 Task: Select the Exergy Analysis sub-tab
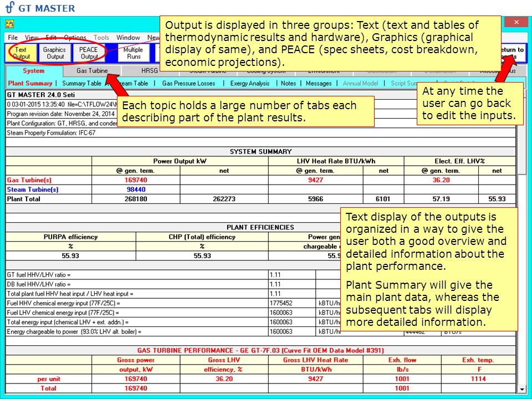[x=250, y=83]
